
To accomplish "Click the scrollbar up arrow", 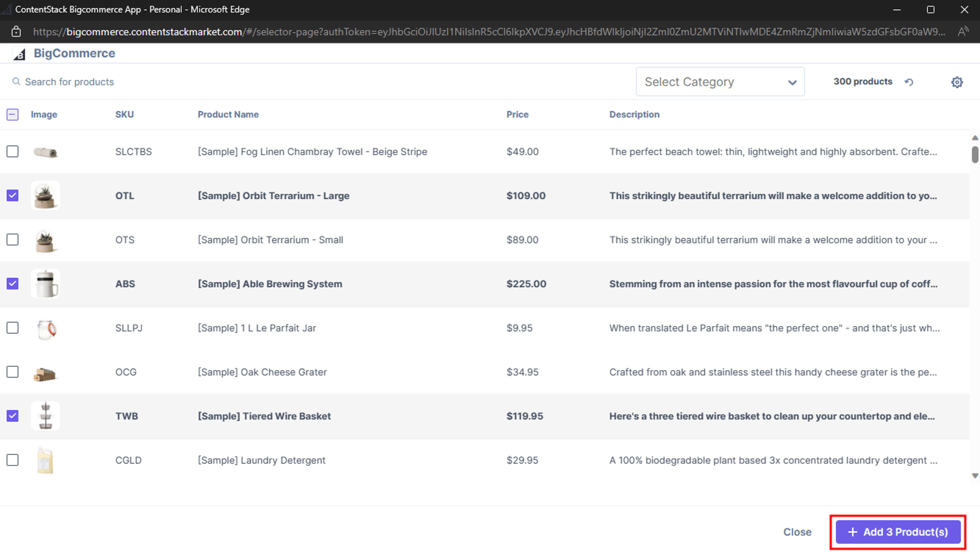I will [x=975, y=138].
